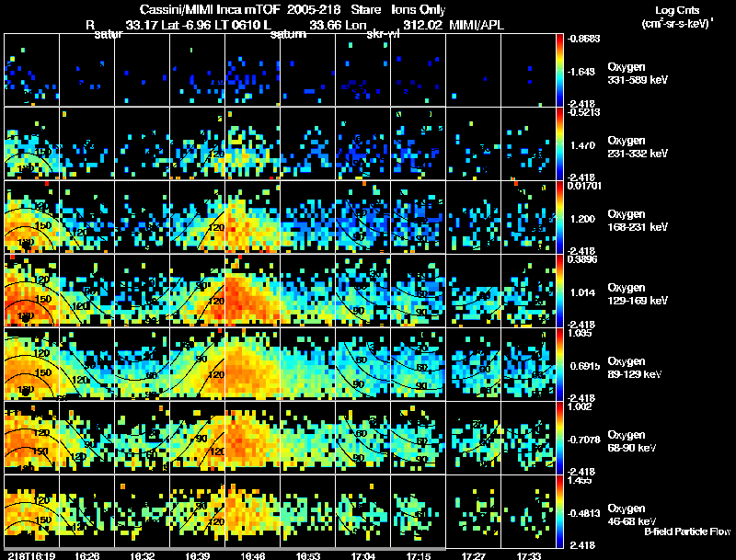Open the 46-68 keV image panel at 17:27
This screenshot has width=736, height=560.
(473, 511)
